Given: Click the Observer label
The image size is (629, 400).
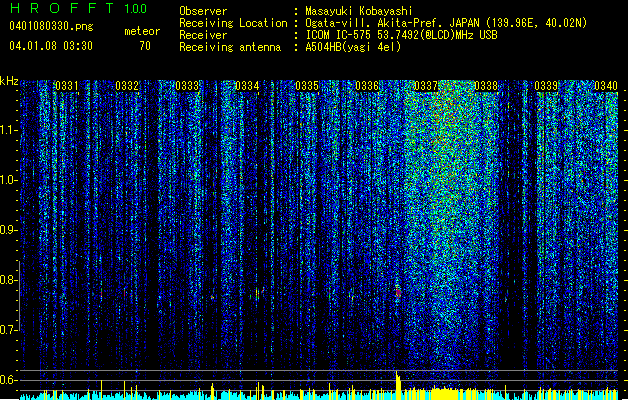Looking at the screenshot, I should [x=203, y=11].
